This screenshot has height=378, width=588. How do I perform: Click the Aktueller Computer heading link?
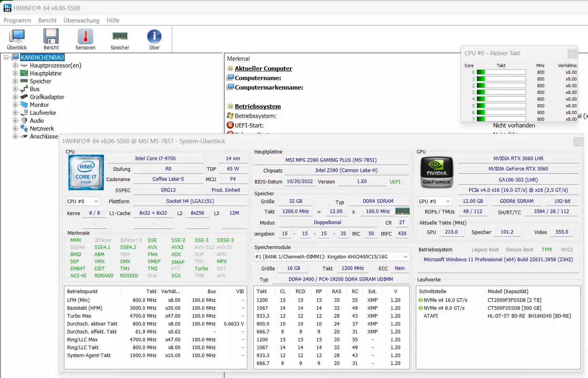coord(263,68)
